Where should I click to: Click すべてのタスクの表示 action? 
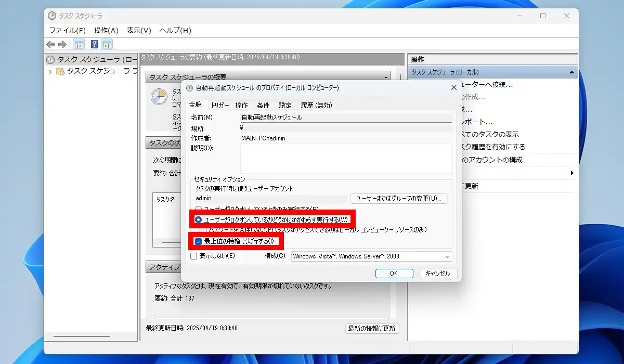pos(490,134)
